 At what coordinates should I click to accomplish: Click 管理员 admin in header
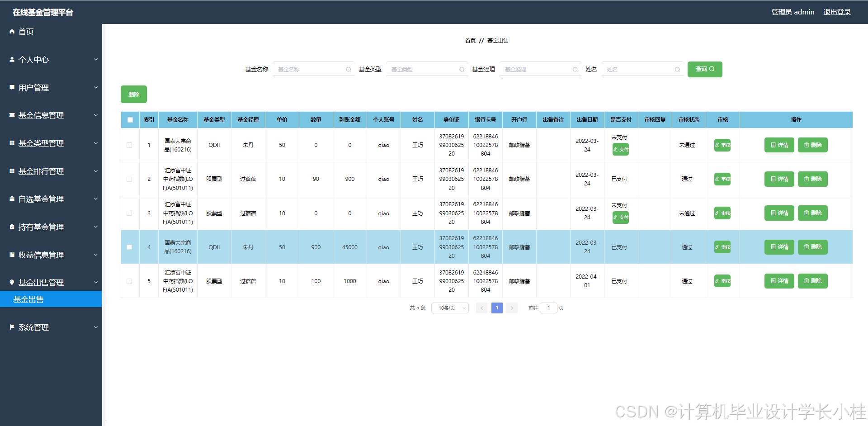tap(793, 12)
